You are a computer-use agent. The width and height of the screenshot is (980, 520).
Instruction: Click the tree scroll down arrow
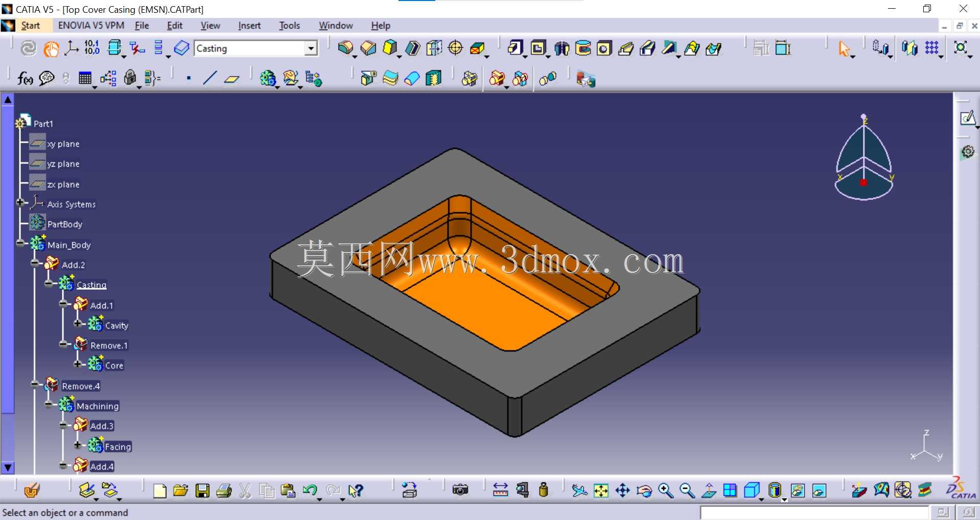[8, 467]
